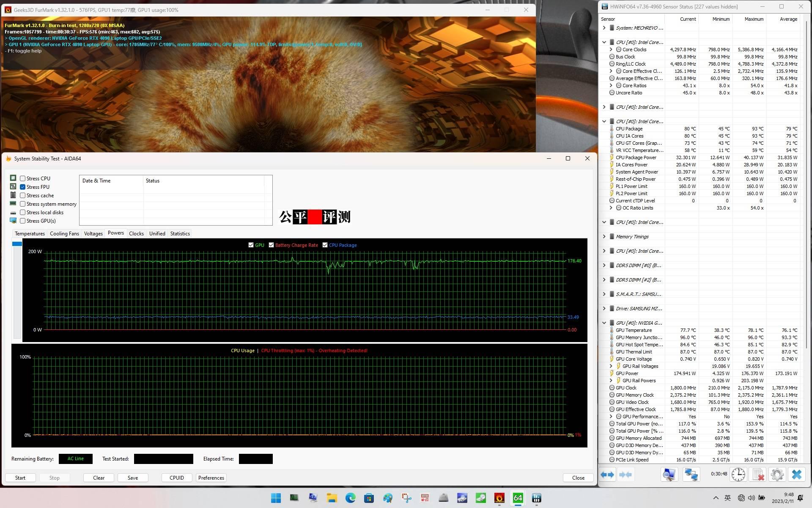This screenshot has height=508, width=812.
Task: Open the Statistics tab
Action: (x=180, y=234)
